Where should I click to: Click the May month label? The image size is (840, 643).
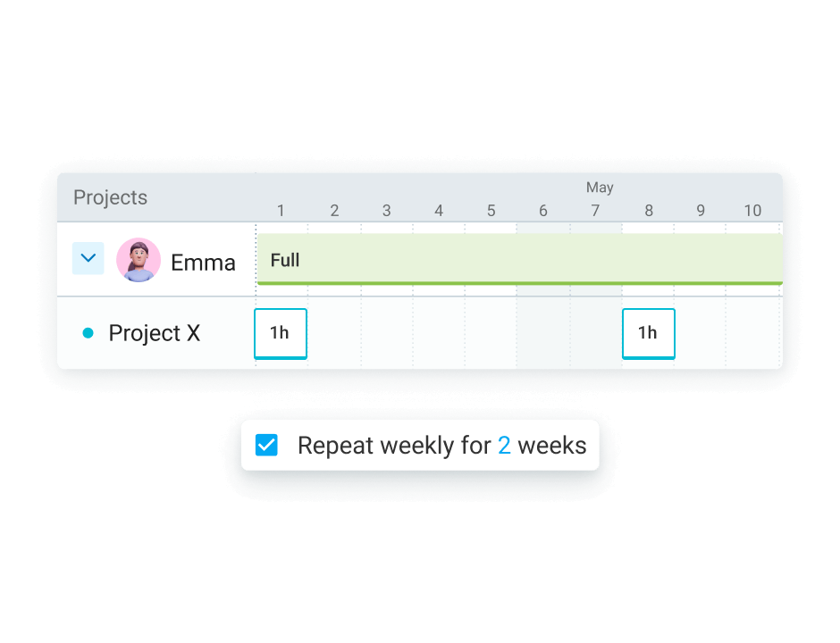(x=599, y=188)
